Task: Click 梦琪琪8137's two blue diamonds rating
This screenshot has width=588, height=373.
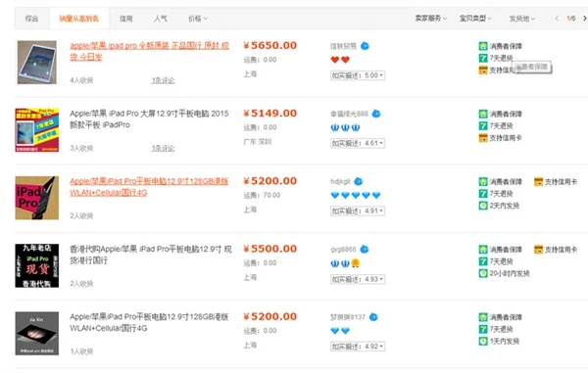Action: (x=340, y=331)
